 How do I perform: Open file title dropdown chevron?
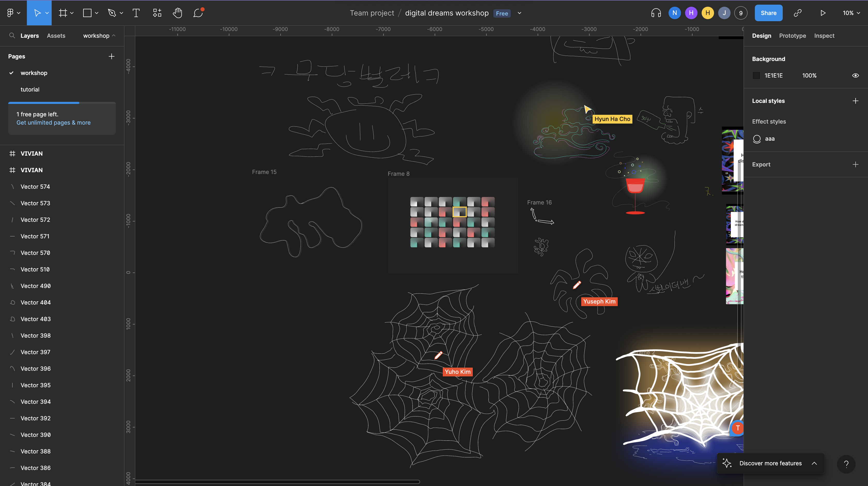[x=520, y=13]
